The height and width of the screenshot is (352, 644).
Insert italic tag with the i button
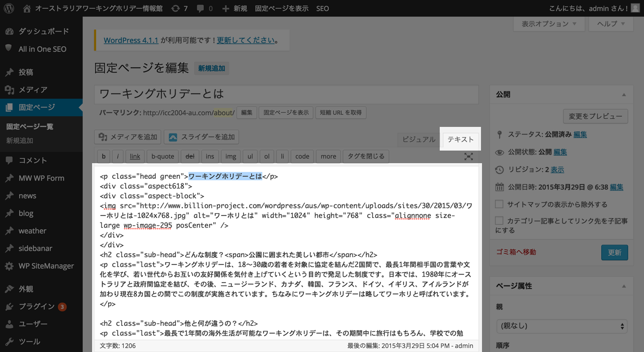118,156
